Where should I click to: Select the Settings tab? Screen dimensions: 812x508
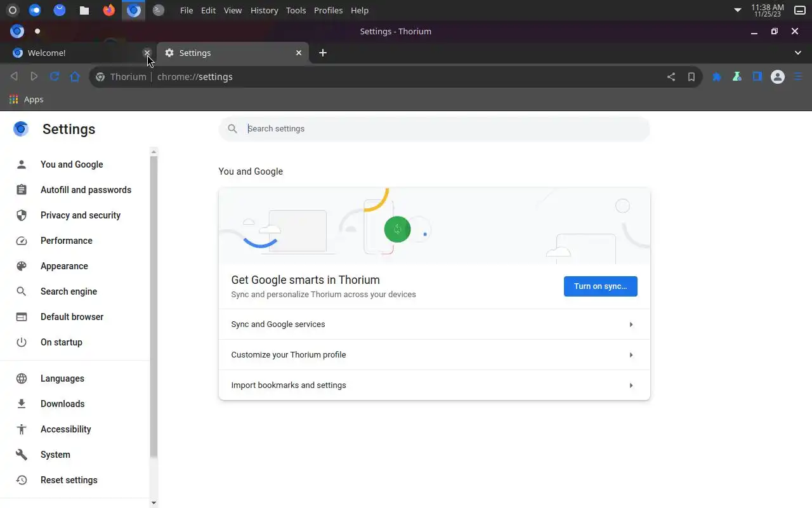(x=232, y=53)
